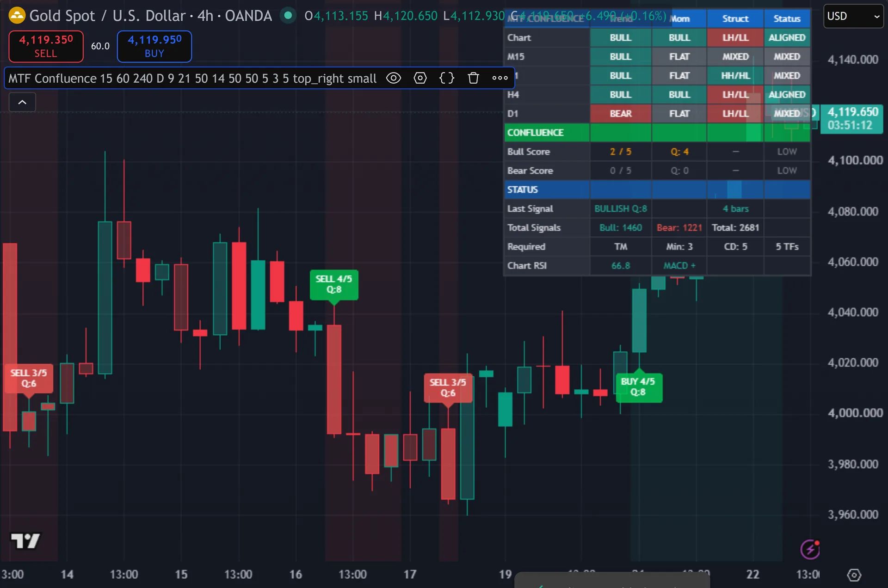Open more options for MTF Confluence indicator

coord(500,78)
